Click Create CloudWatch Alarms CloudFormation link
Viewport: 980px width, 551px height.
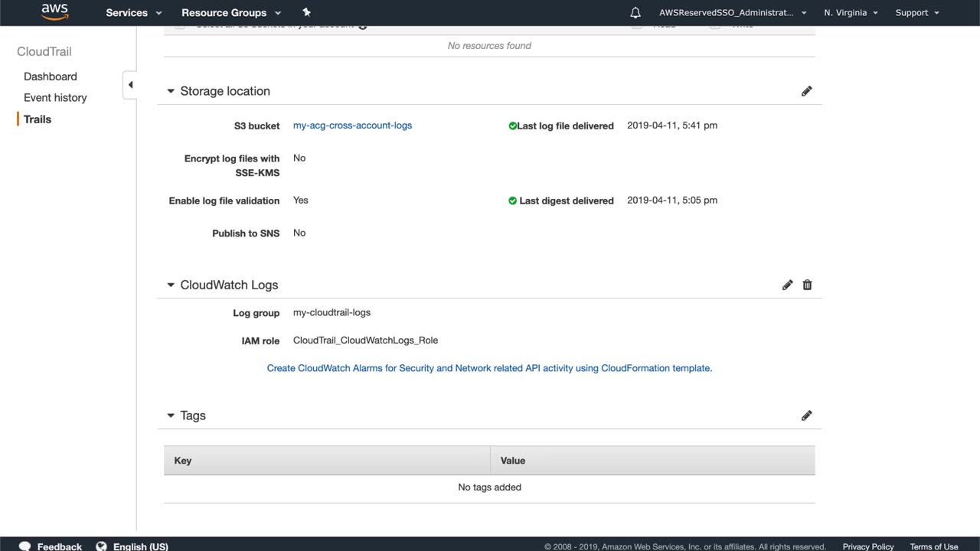[489, 368]
